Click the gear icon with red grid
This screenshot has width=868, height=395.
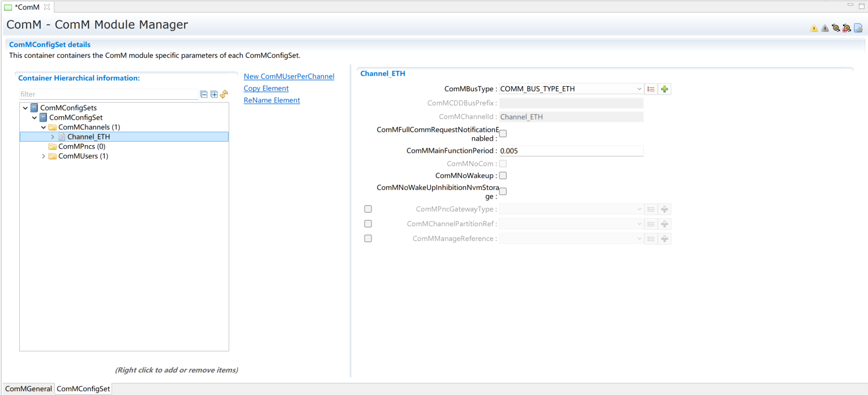(x=846, y=28)
